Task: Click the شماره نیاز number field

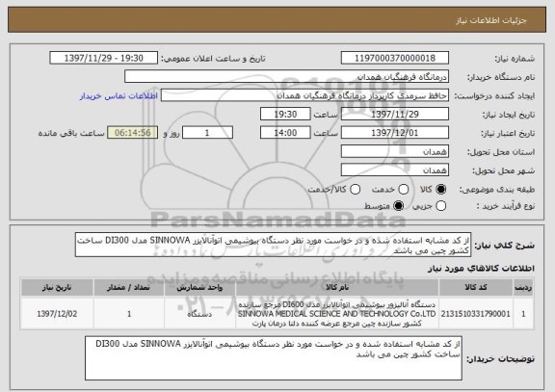Action: click(395, 58)
